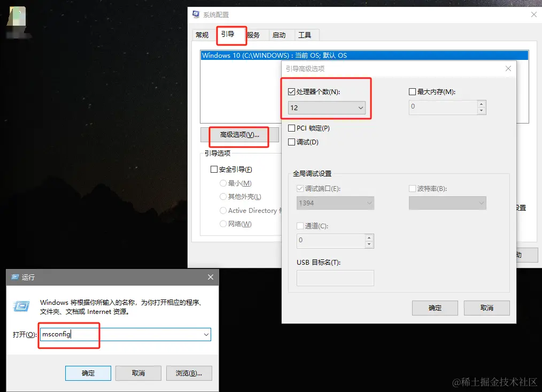Select the Windows 10 boot entry
The image size is (542, 392).
365,56
